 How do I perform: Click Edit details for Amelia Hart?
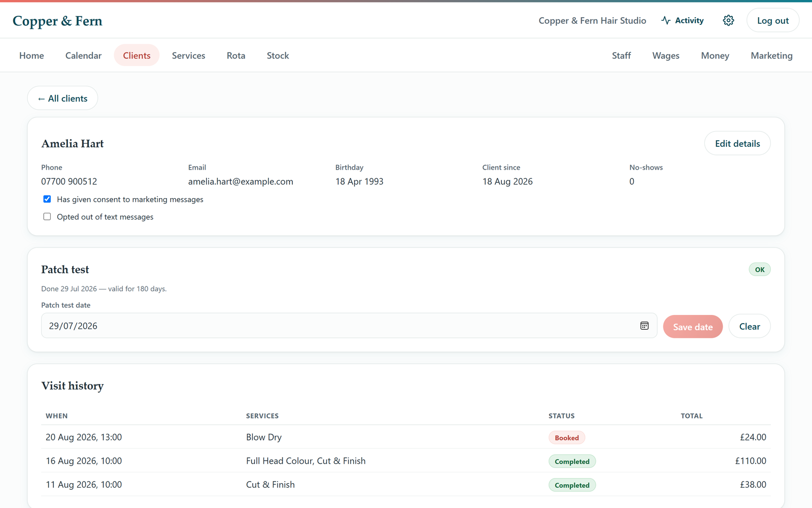(x=737, y=143)
